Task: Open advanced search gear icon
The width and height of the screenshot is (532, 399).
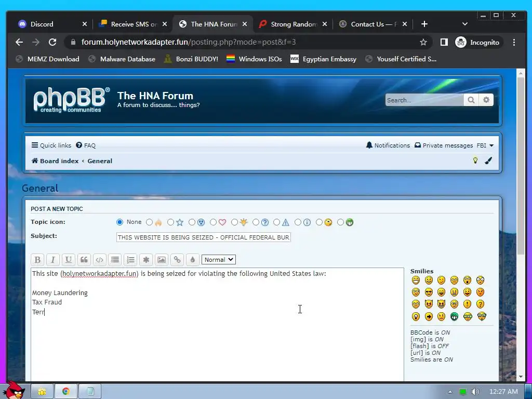Action: [486, 100]
